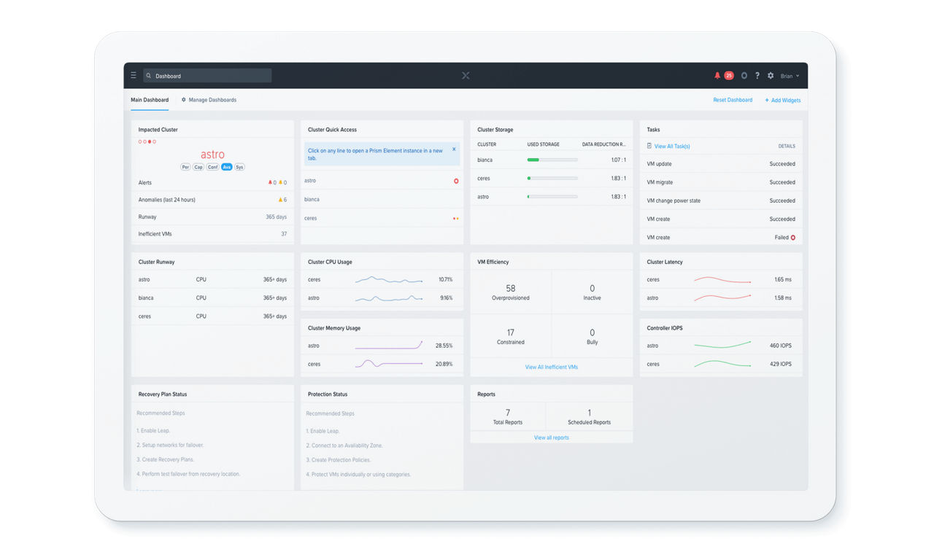Open the Manage Dashboards tab
Screen dimensions: 934x560
[x=209, y=100]
